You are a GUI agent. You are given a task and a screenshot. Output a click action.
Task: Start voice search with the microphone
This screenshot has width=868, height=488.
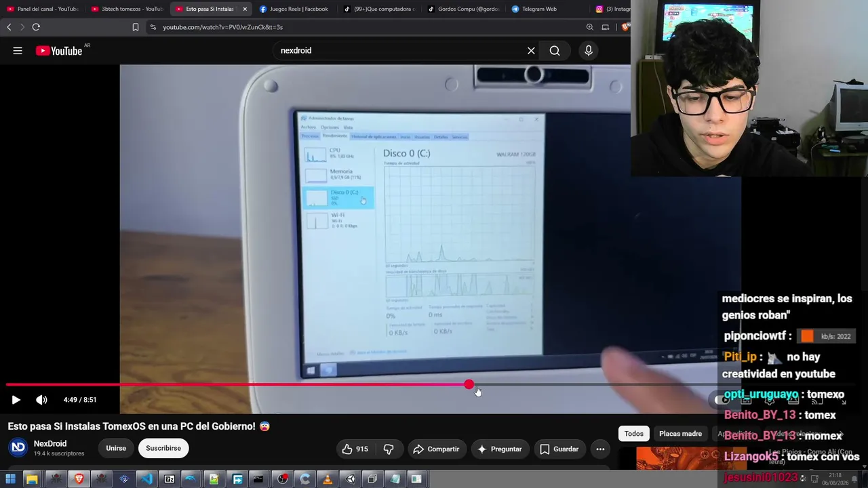(x=589, y=50)
